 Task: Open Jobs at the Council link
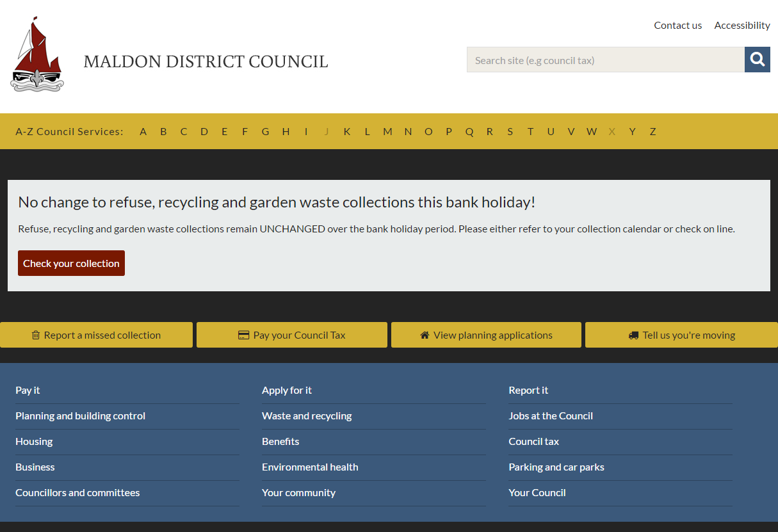pyautogui.click(x=551, y=416)
